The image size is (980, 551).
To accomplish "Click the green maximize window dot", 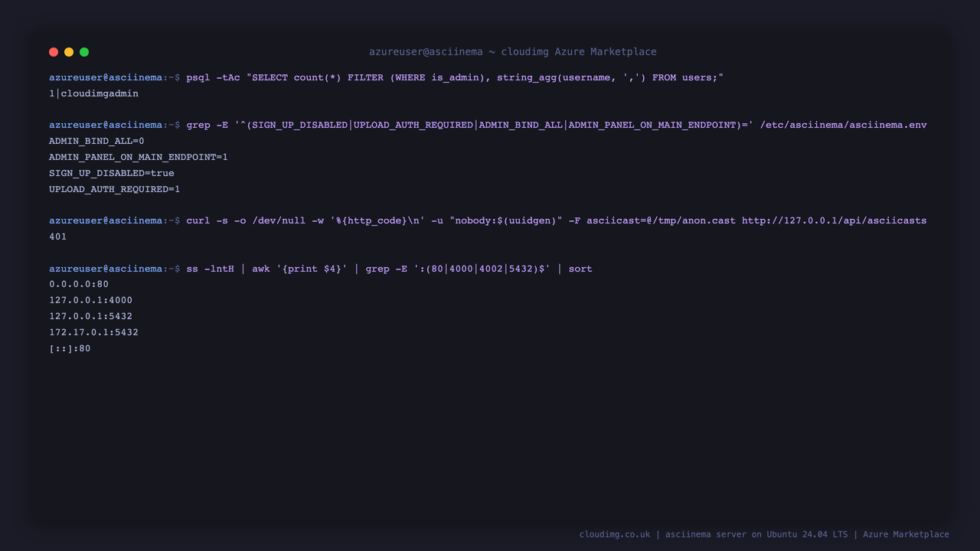I will point(84,52).
